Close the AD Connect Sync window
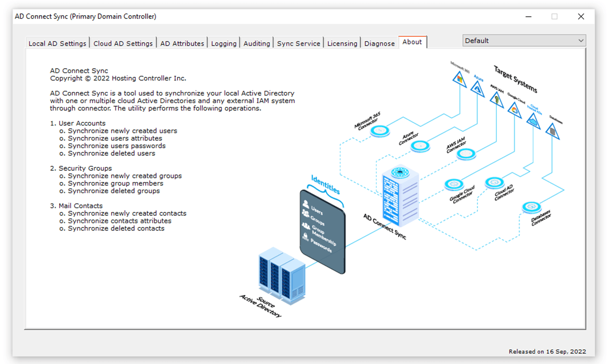The width and height of the screenshot is (607, 364). pyautogui.click(x=581, y=17)
